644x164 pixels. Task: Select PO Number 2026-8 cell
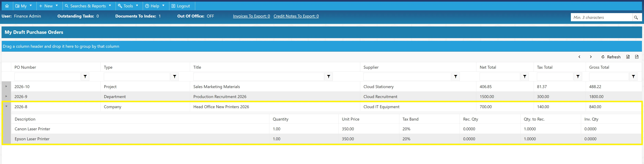point(56,107)
